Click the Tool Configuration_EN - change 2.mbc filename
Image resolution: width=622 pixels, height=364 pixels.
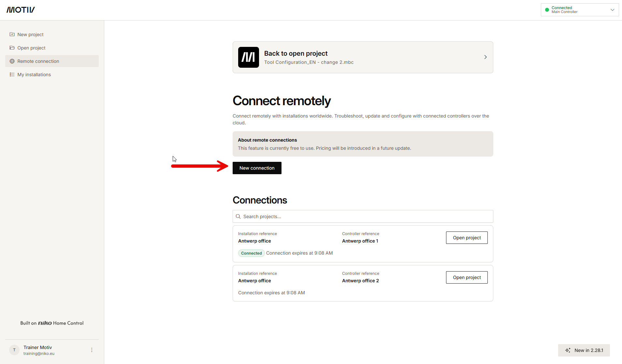[x=309, y=62]
